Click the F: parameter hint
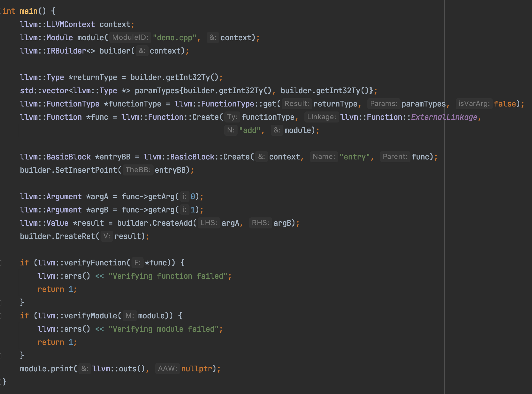The width and height of the screenshot is (532, 394). coord(137,262)
